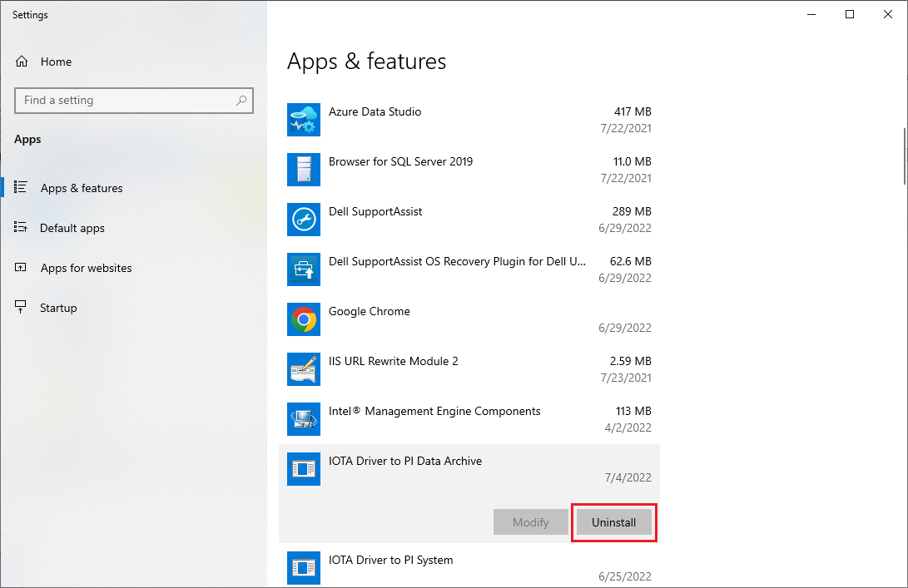This screenshot has width=908, height=588.
Task: Select the Google Chrome entry name
Action: (370, 311)
